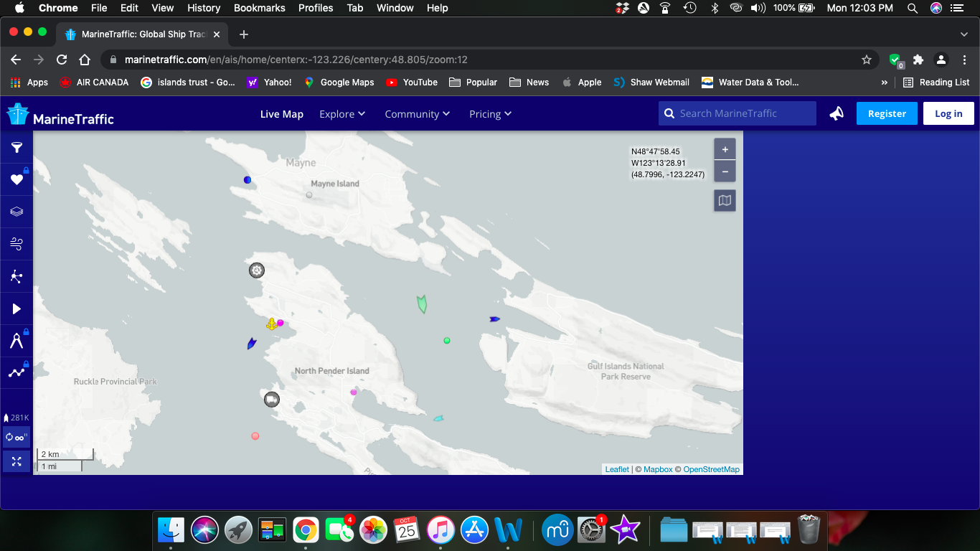Expand the tab search chevron
The width and height of the screenshot is (980, 551).
coord(964,34)
